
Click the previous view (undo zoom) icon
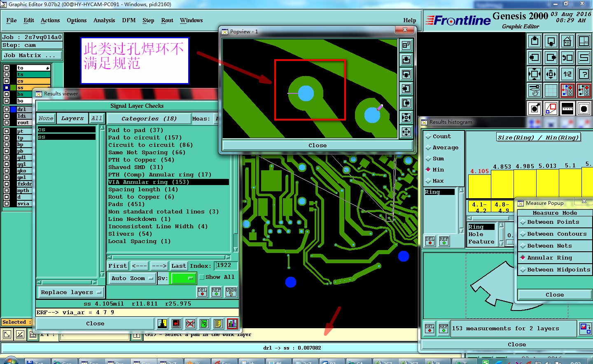click(567, 58)
